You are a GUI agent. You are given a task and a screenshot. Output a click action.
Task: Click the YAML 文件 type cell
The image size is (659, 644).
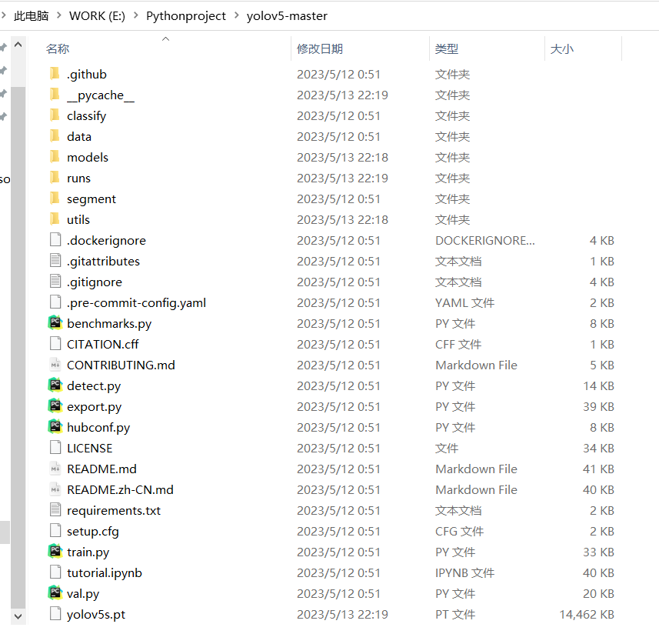pos(464,302)
